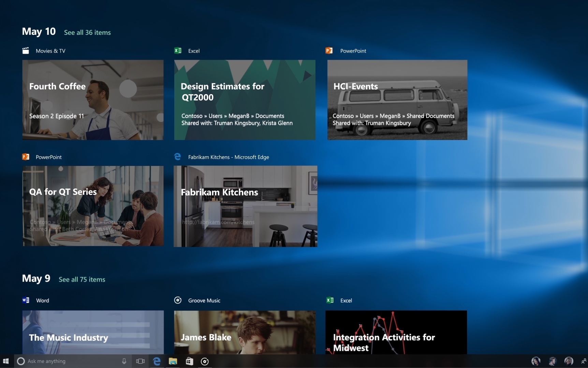Open Fourth Coffee video card

coord(93,100)
